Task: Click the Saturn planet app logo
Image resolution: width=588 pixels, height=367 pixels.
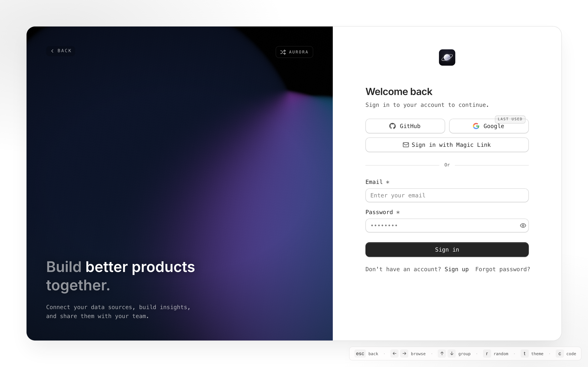Action: (447, 57)
